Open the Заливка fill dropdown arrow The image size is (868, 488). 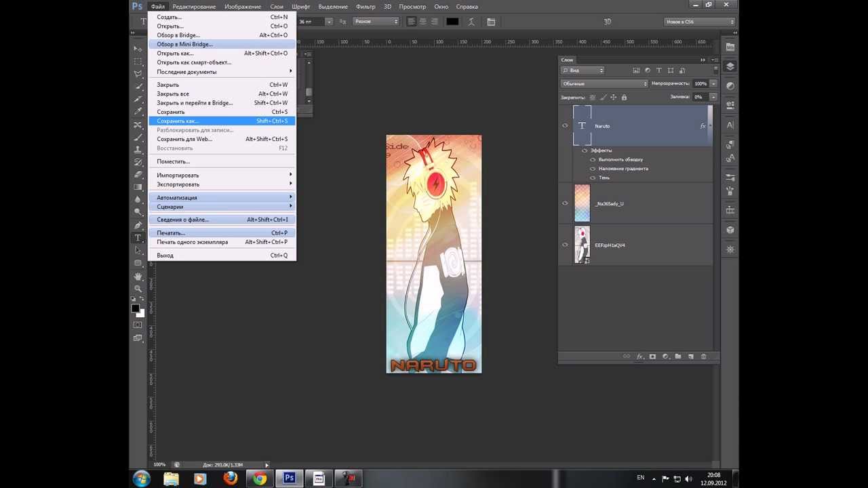pos(713,97)
